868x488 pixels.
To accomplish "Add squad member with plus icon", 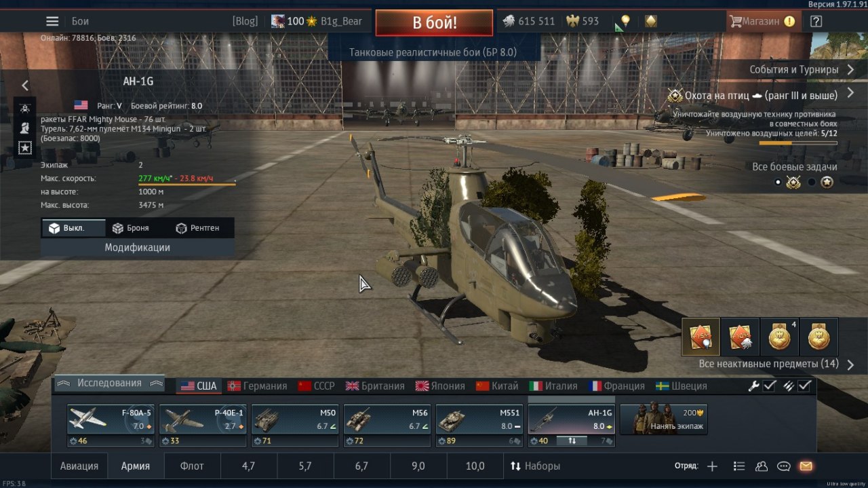I will pos(712,466).
